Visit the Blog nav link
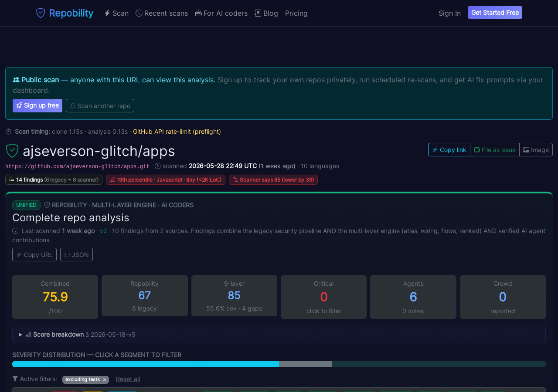The width and height of the screenshot is (558, 392). point(266,13)
